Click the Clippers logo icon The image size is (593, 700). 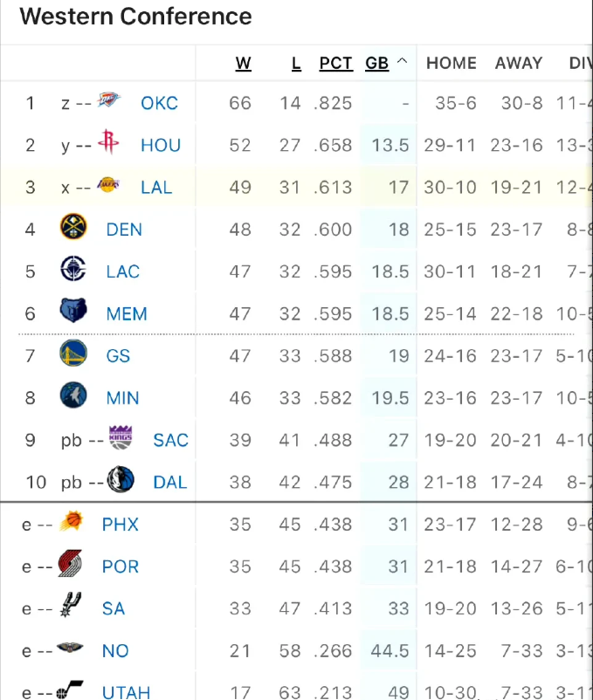(73, 269)
